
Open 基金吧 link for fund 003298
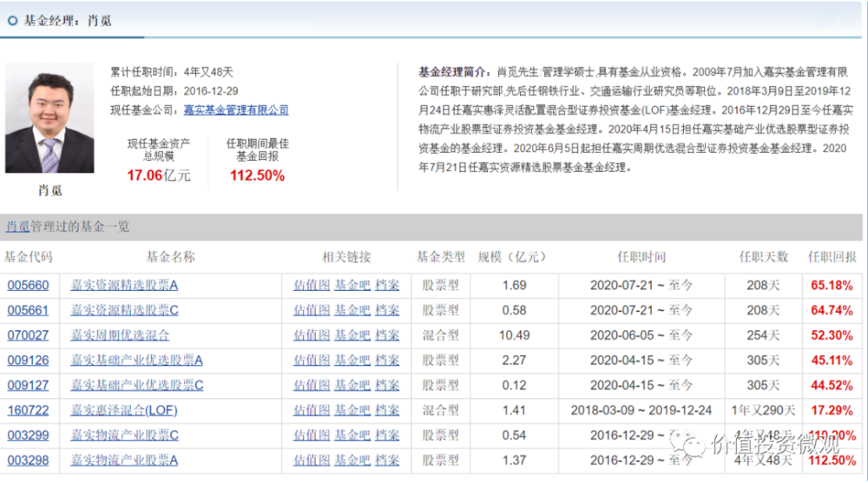[352, 460]
